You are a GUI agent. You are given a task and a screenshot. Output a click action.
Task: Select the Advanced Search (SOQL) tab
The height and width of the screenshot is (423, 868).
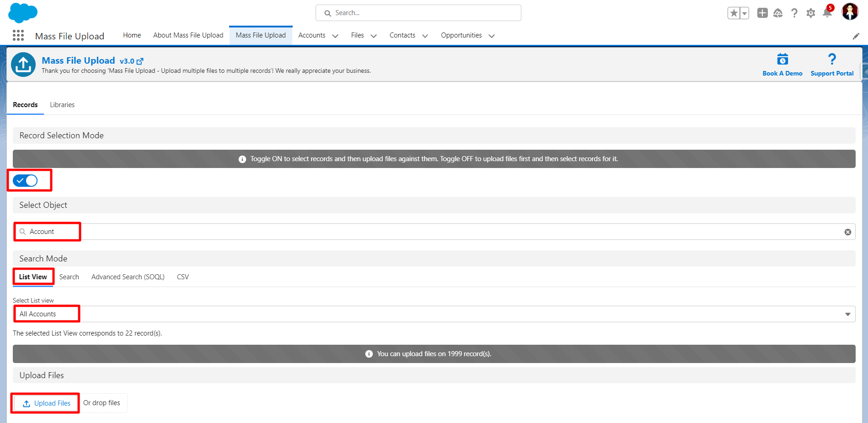click(128, 277)
